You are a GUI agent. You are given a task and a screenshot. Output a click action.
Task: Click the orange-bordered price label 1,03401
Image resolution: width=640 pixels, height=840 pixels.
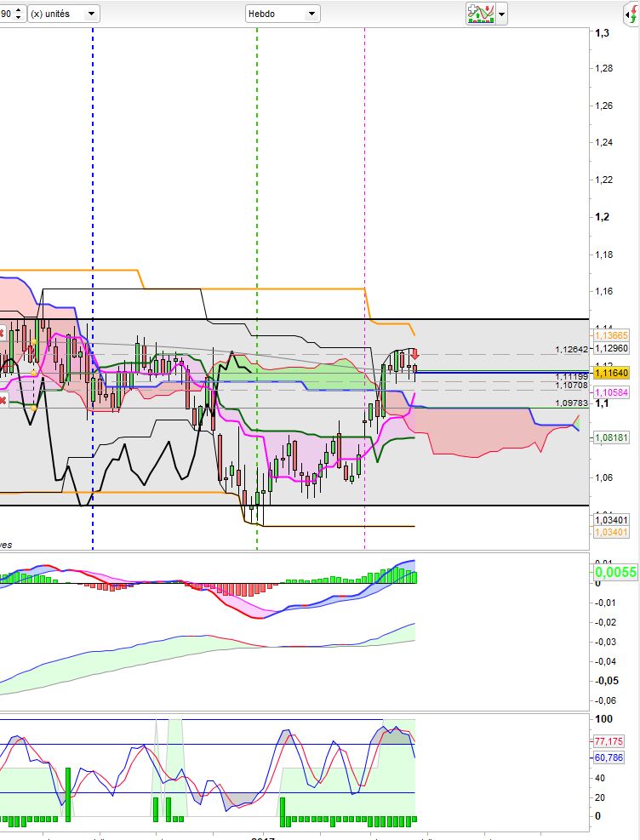[x=611, y=532]
